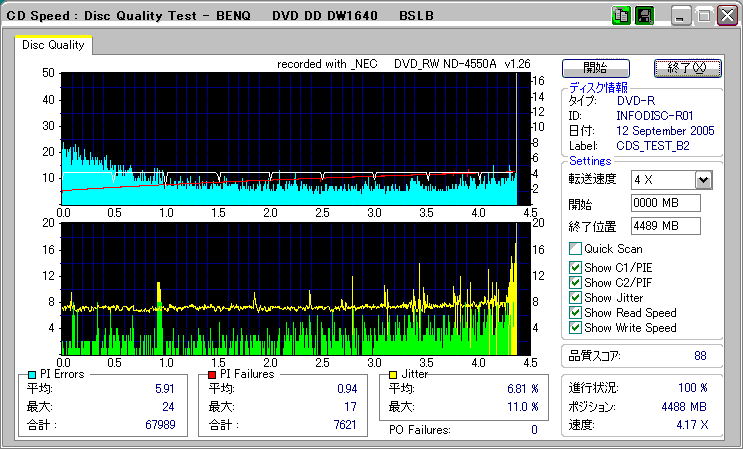743x449 pixels.
Task: Enable the Quick Scan checkbox
Action: click(x=575, y=248)
